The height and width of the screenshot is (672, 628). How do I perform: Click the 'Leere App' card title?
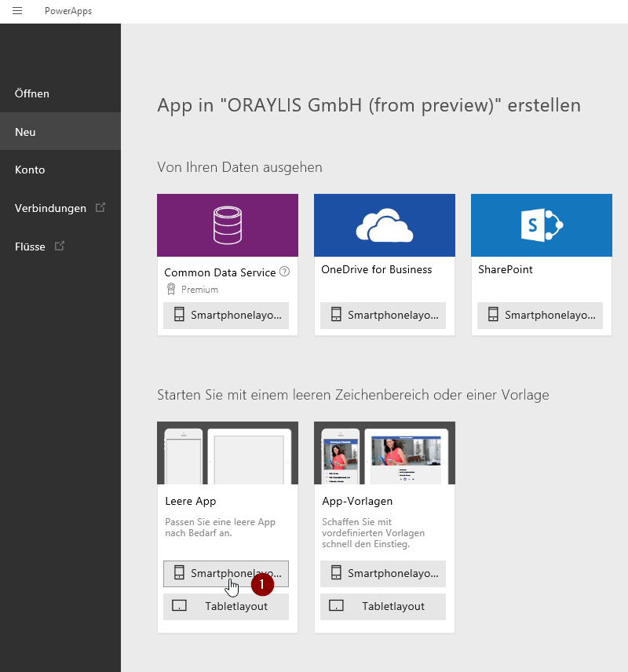point(190,501)
